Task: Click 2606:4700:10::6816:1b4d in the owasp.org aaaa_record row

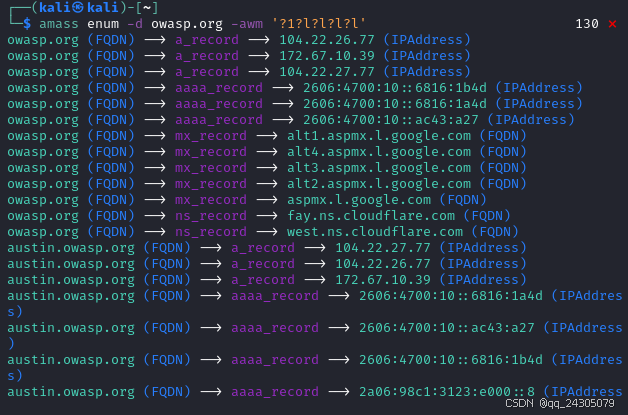Action: click(x=395, y=88)
